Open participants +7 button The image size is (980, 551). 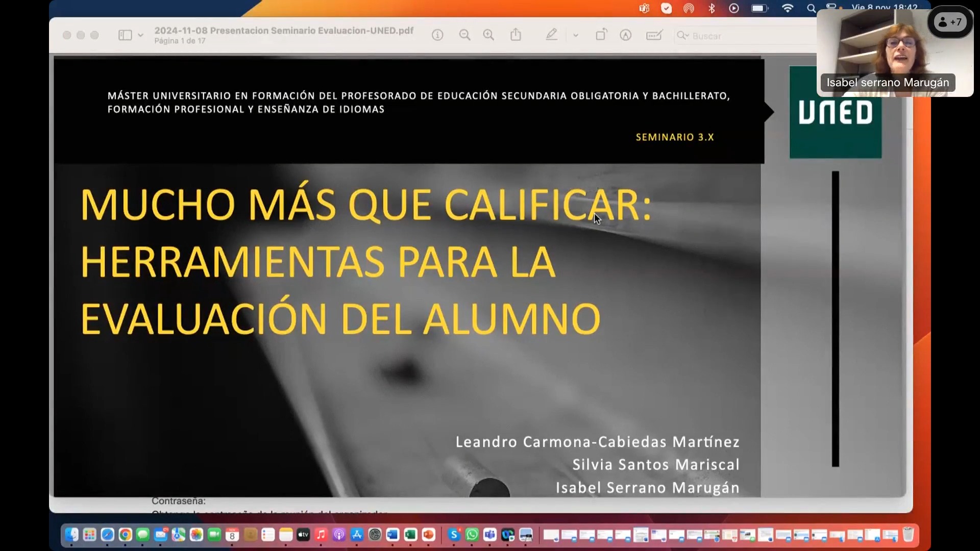950,22
